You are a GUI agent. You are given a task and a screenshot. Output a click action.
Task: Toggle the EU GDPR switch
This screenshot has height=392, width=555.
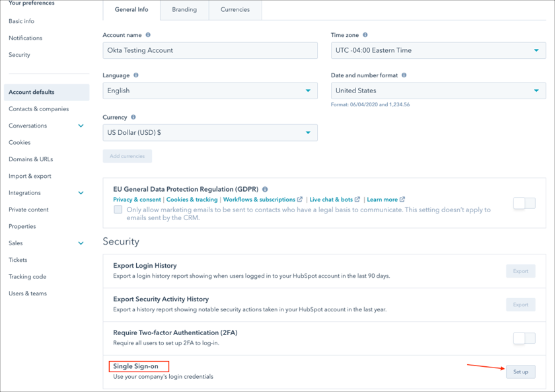[524, 204]
